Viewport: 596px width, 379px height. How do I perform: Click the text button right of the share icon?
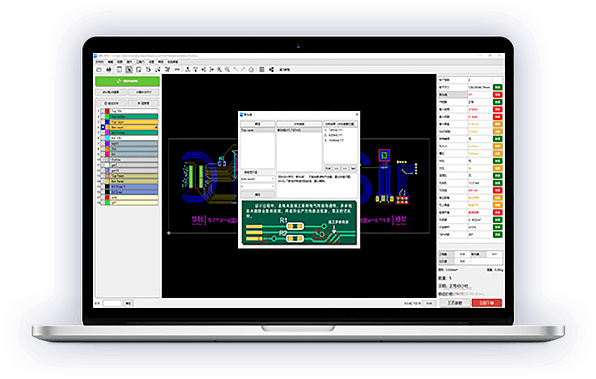pyautogui.click(x=285, y=70)
